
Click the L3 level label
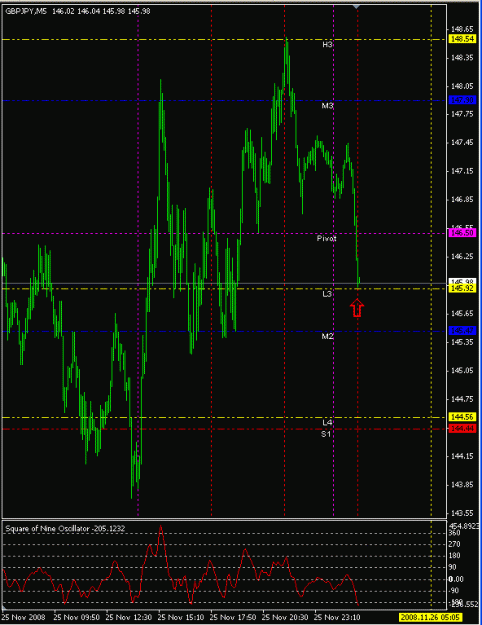(x=327, y=294)
